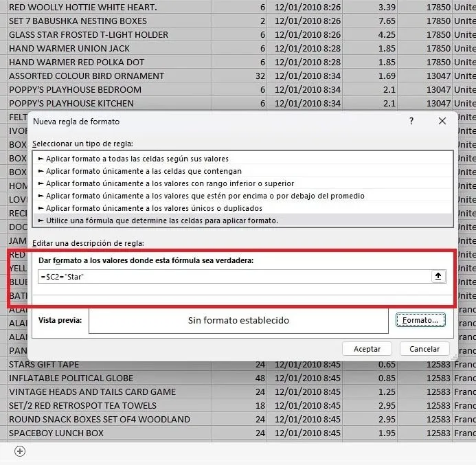Select cell 'VINTAGE HEADS AND TAILS CARD GAME'
The width and height of the screenshot is (476, 465).
pos(109,392)
